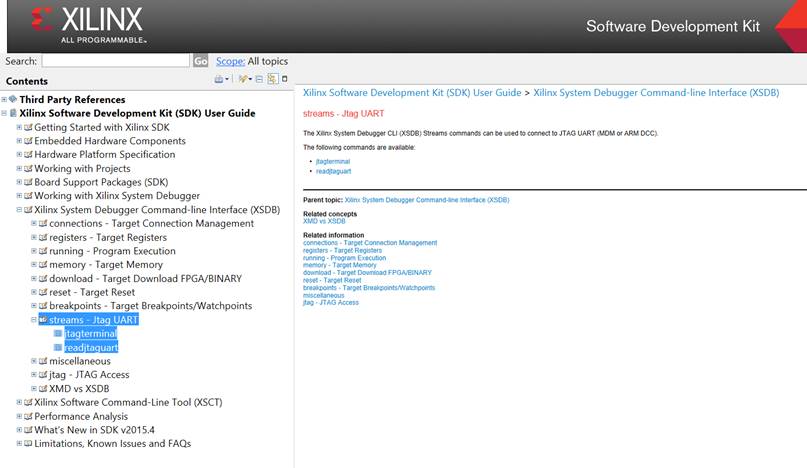Click the maximize Contents panel icon

click(x=284, y=79)
